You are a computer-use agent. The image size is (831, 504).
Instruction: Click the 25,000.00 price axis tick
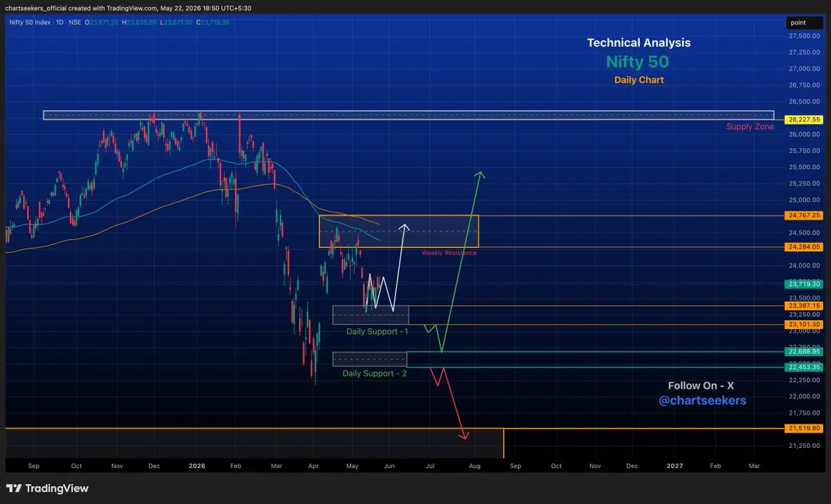(x=804, y=199)
